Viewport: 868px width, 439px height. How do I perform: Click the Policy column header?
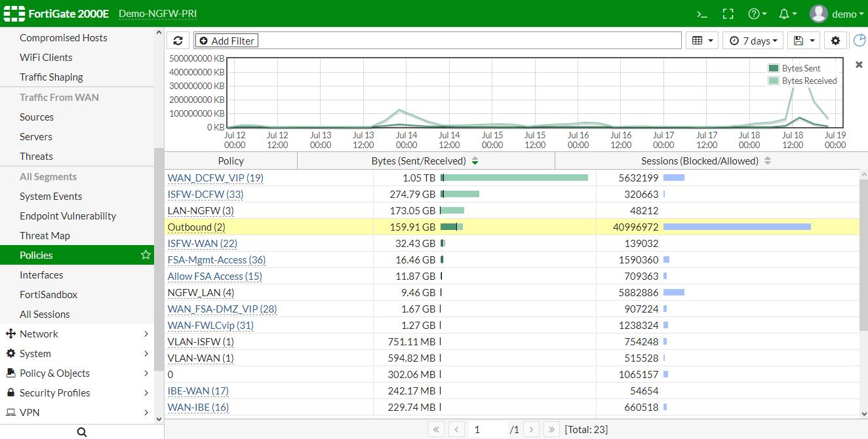point(231,161)
